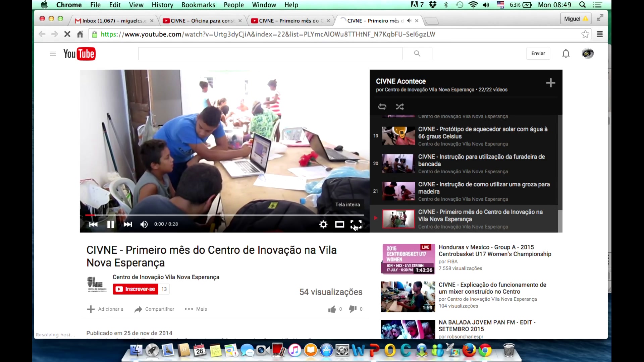Screen dimensions: 644x362
Task: Open the View menu
Action: pyautogui.click(x=136, y=5)
